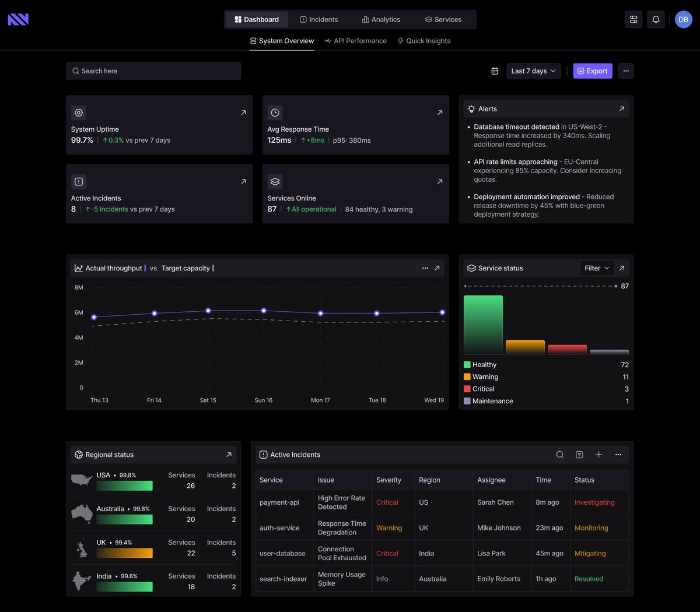The image size is (700, 612).
Task: Switch to the API Performance tab
Action: pos(355,41)
